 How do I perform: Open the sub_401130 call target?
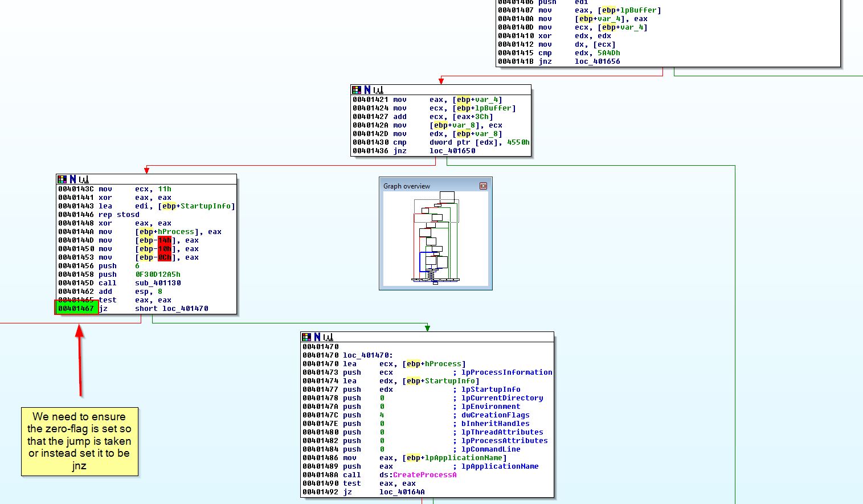pyautogui.click(x=158, y=283)
